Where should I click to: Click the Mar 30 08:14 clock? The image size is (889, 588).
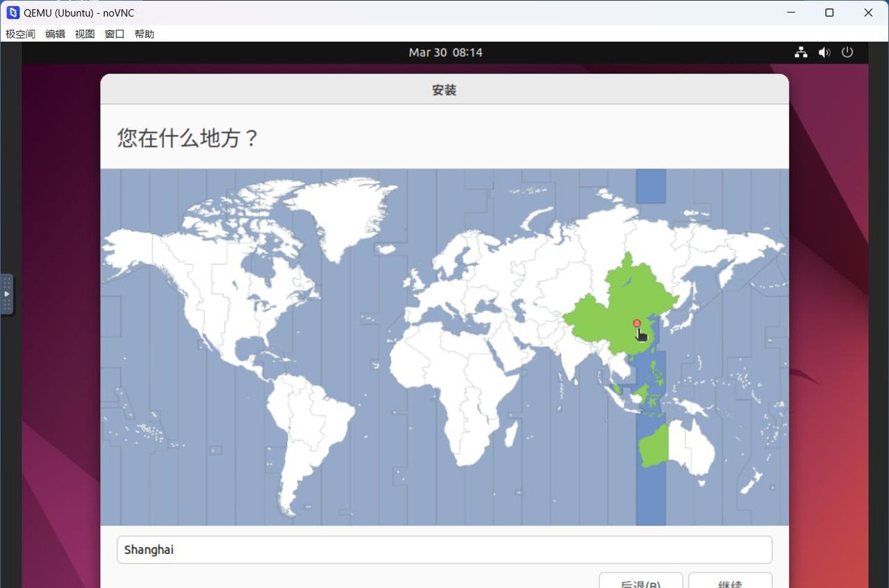click(445, 52)
